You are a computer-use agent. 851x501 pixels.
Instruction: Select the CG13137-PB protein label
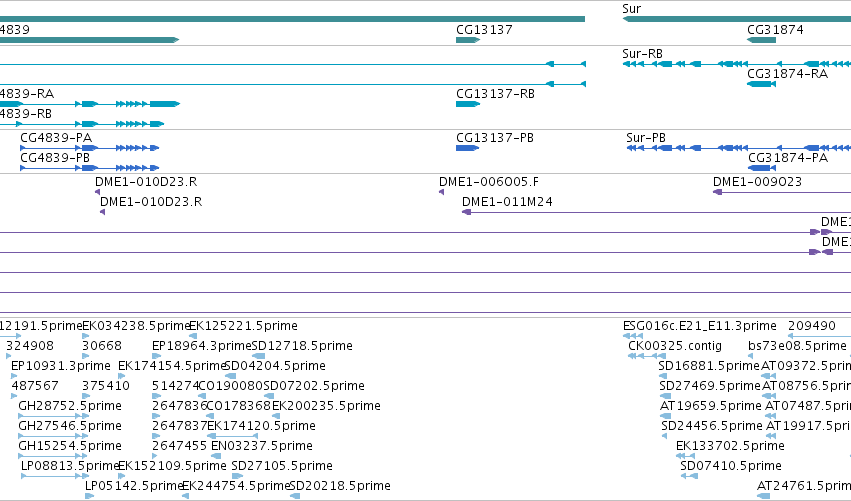point(495,138)
